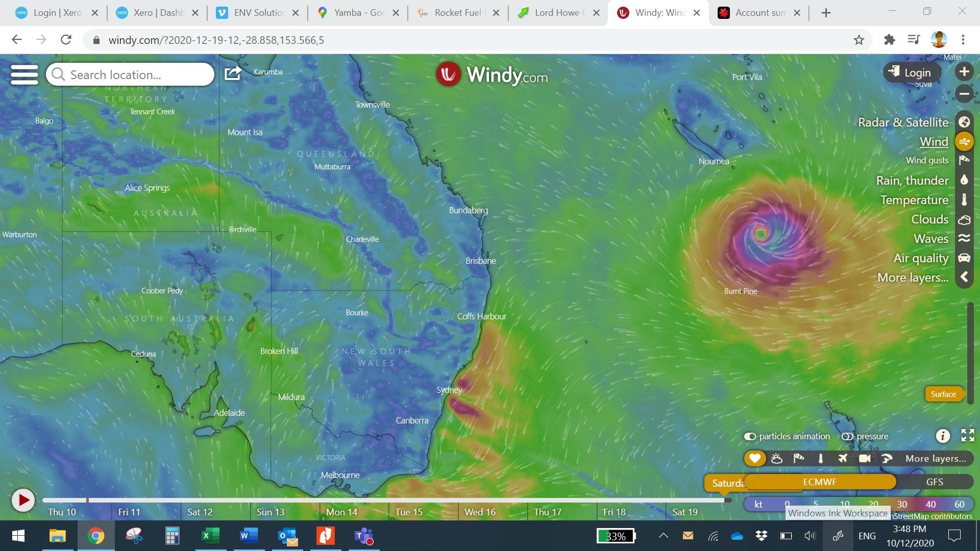The height and width of the screenshot is (551, 980).
Task: Select the Rain, thunder layer icon
Action: [x=964, y=180]
